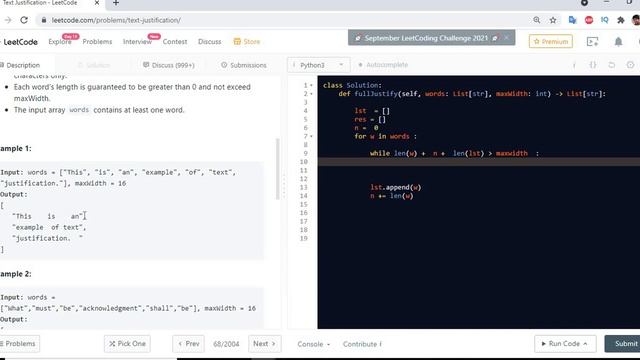
Task: Click 'n += len(w)' code line
Action: (392, 196)
